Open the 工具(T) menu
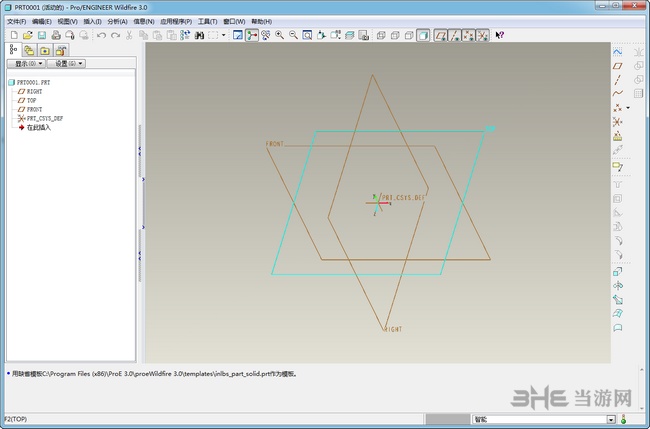 [207, 21]
